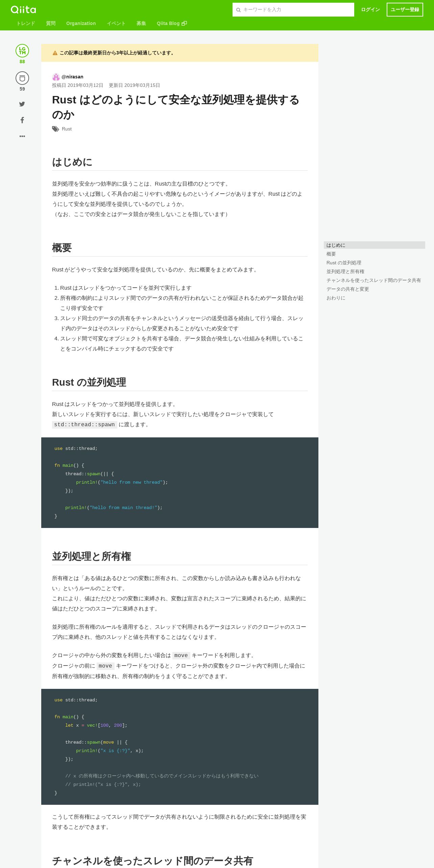Open the Organization menu item
Screen dimensions: 434x868
(81, 23)
